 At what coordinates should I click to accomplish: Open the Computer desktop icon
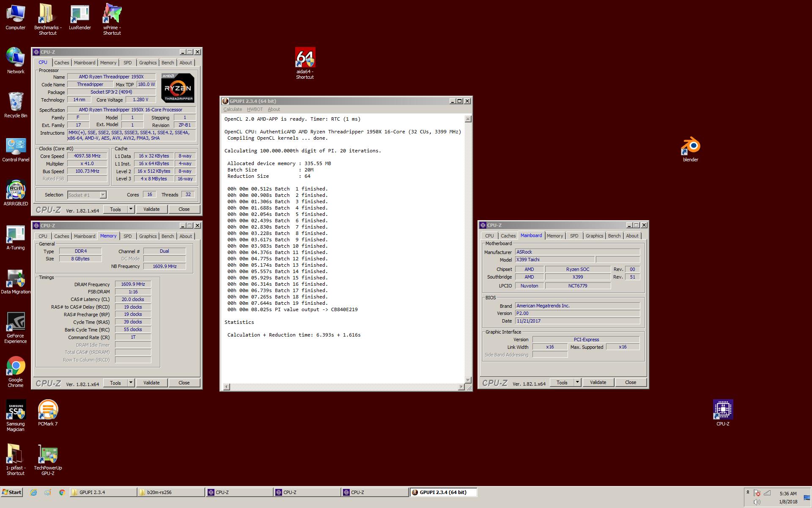[x=16, y=17]
